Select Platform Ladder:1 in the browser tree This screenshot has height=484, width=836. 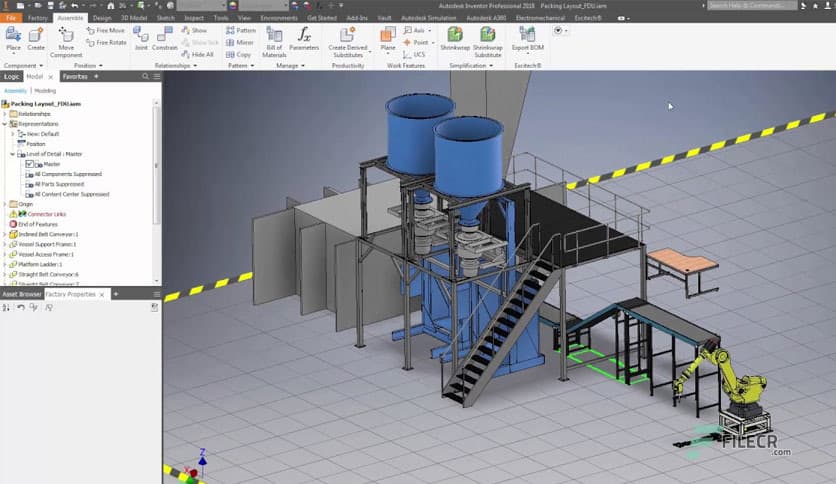point(40,264)
